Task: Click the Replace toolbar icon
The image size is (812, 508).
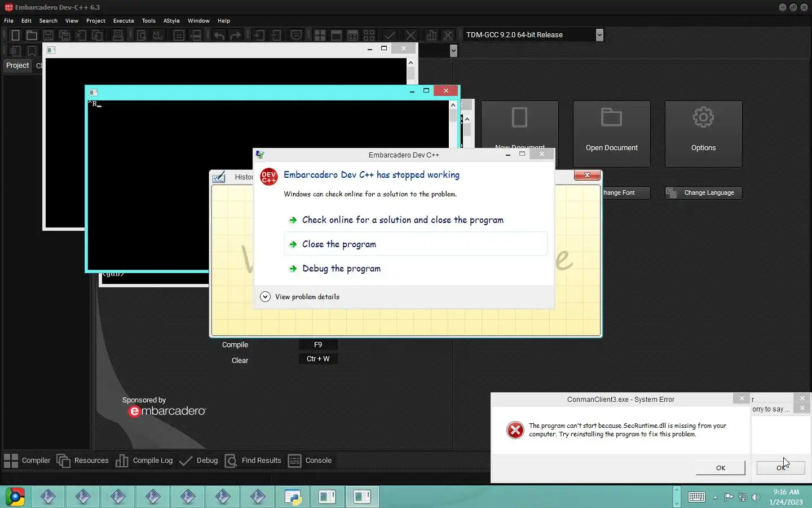Action: 158,35
